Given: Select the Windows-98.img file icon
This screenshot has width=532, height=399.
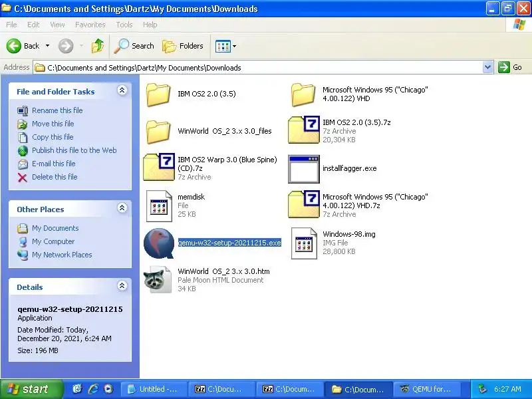Looking at the screenshot, I should (x=304, y=243).
